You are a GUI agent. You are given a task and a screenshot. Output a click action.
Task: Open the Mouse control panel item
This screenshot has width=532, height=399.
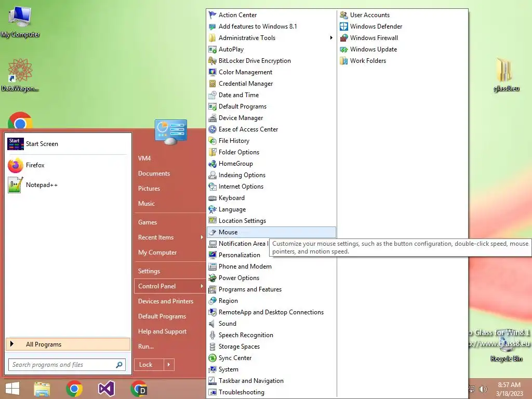tap(271, 232)
